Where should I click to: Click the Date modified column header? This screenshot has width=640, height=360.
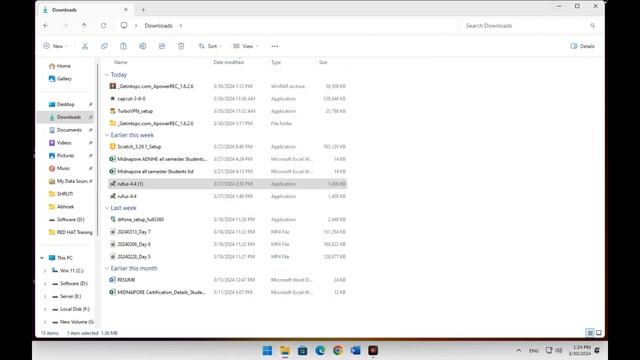tap(229, 62)
